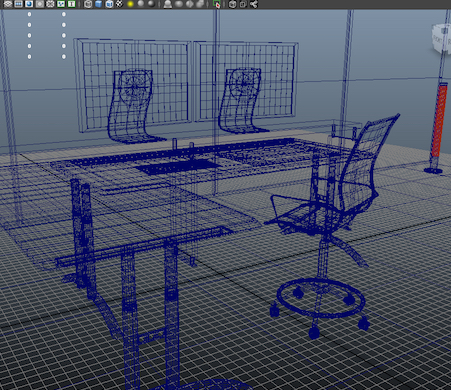Viewport: 451px width, 390px height.
Task: Toggle High Quality rendering sphere icon
Action: click(x=152, y=4)
